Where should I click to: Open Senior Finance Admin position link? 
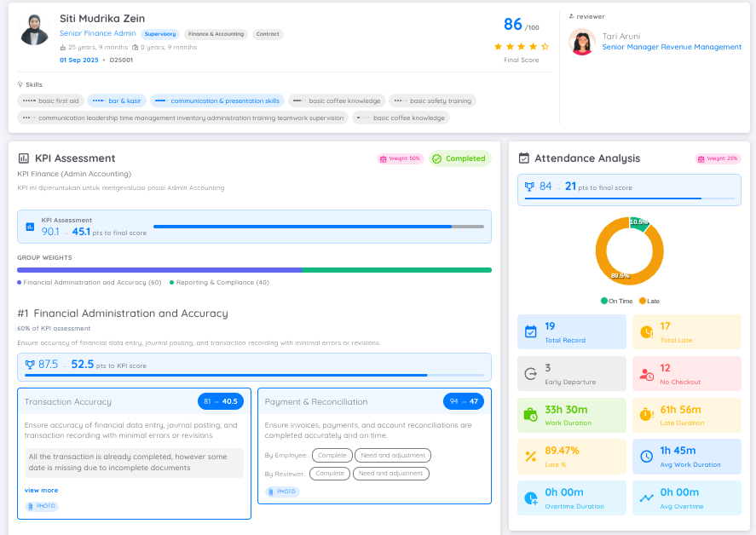pyautogui.click(x=98, y=33)
